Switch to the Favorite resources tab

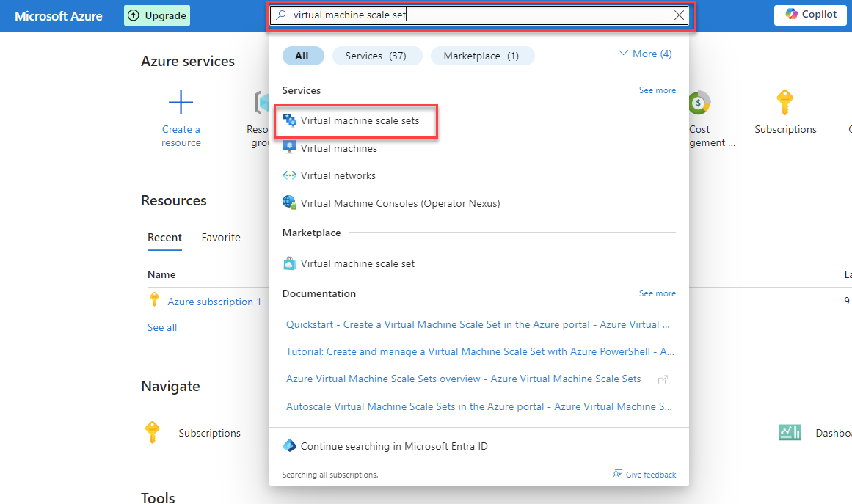point(221,238)
